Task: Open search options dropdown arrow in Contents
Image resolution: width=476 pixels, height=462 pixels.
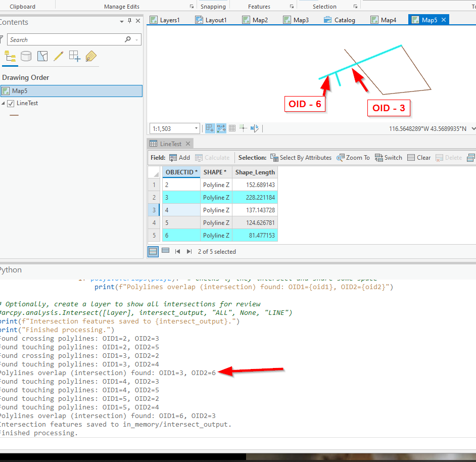Action: [137, 40]
